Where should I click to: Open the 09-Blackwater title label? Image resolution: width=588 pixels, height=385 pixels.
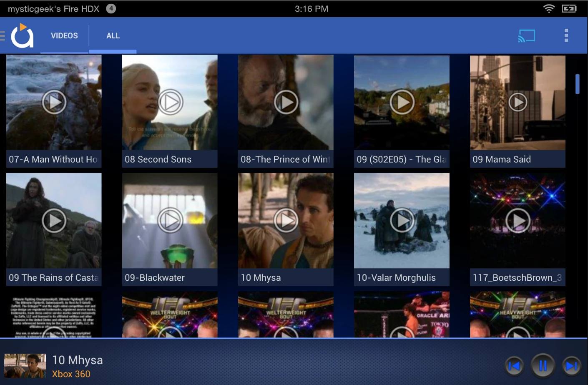point(155,278)
